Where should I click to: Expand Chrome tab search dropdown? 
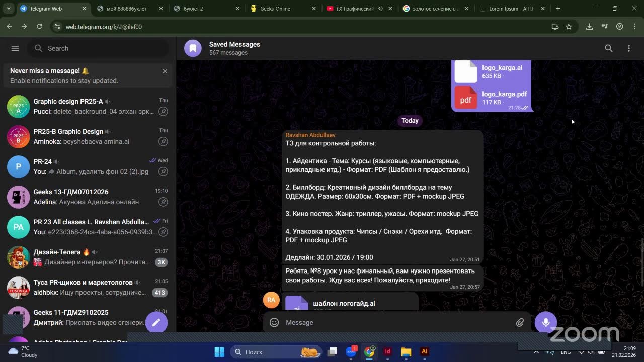coord(9,9)
